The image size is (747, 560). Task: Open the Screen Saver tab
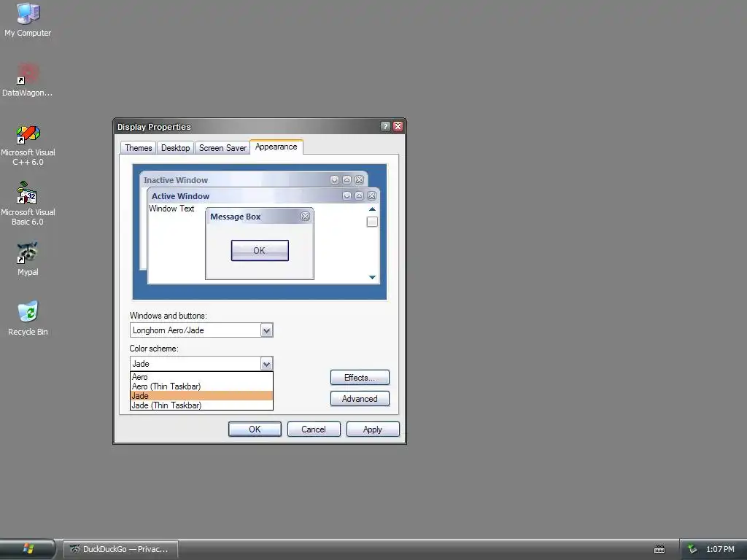click(222, 147)
